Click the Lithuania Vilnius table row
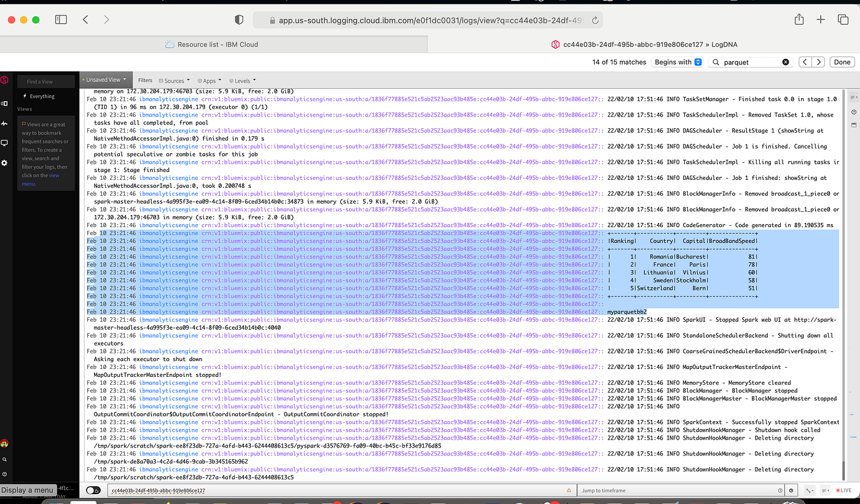The width and height of the screenshot is (860, 504). coord(682,273)
